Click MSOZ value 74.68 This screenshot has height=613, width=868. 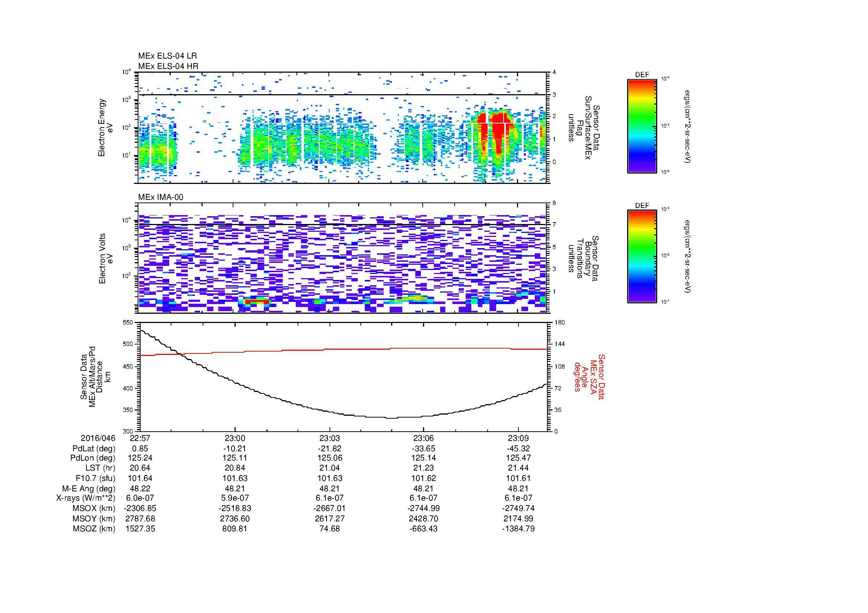(329, 529)
